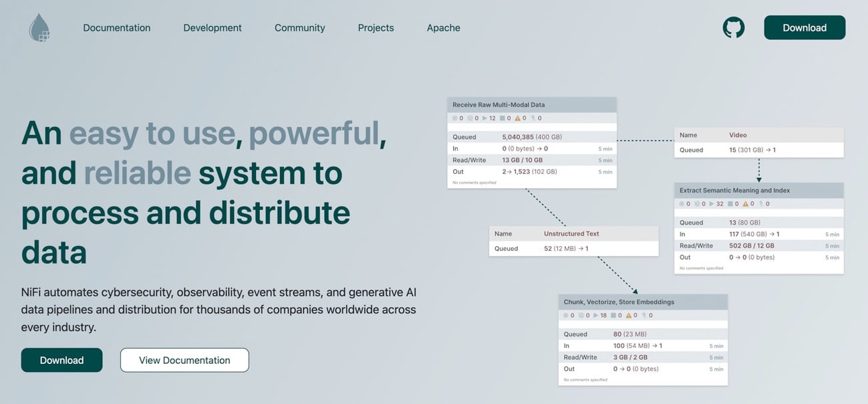868x404 pixels.
Task: Click the running count play icon on Receive Raw Multi-Modal Data
Action: tap(484, 117)
